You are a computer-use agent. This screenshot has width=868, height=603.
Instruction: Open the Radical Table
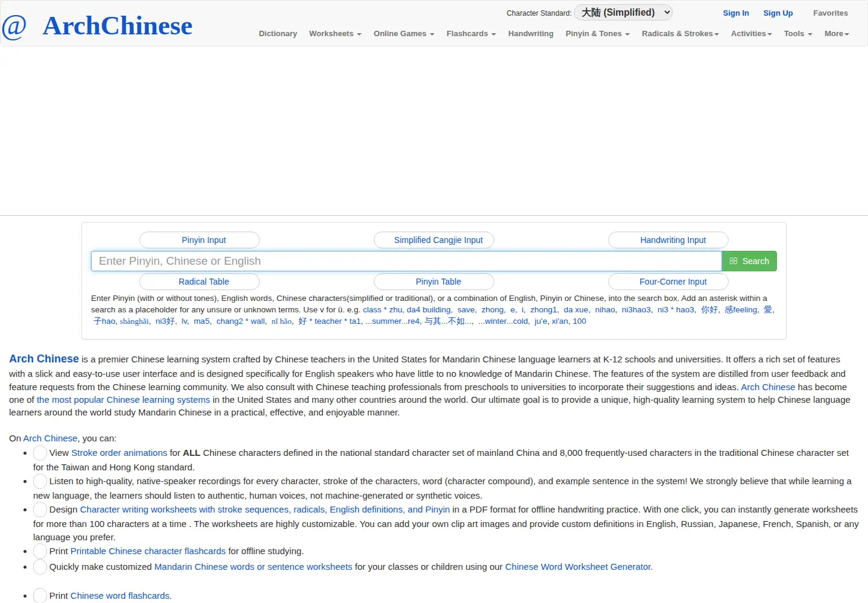coord(200,282)
